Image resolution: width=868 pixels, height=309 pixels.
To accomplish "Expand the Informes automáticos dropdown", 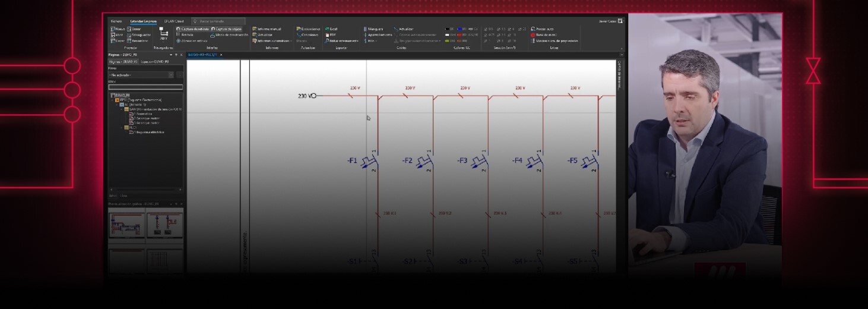I will pos(291,41).
